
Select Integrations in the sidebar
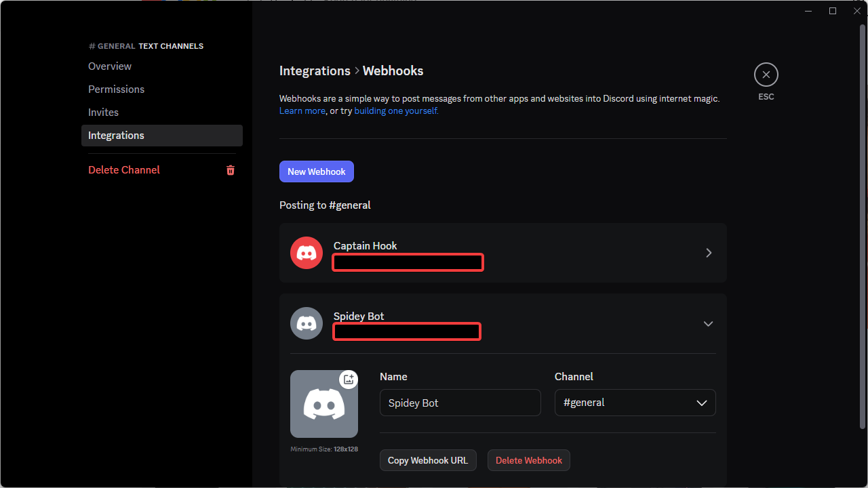pos(162,136)
